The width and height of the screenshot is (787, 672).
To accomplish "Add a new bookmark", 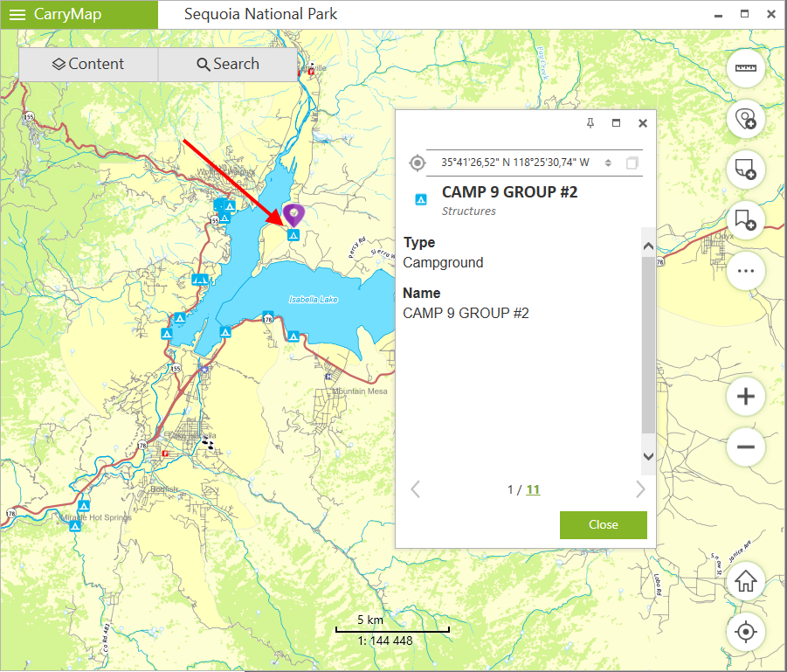I will [x=745, y=219].
